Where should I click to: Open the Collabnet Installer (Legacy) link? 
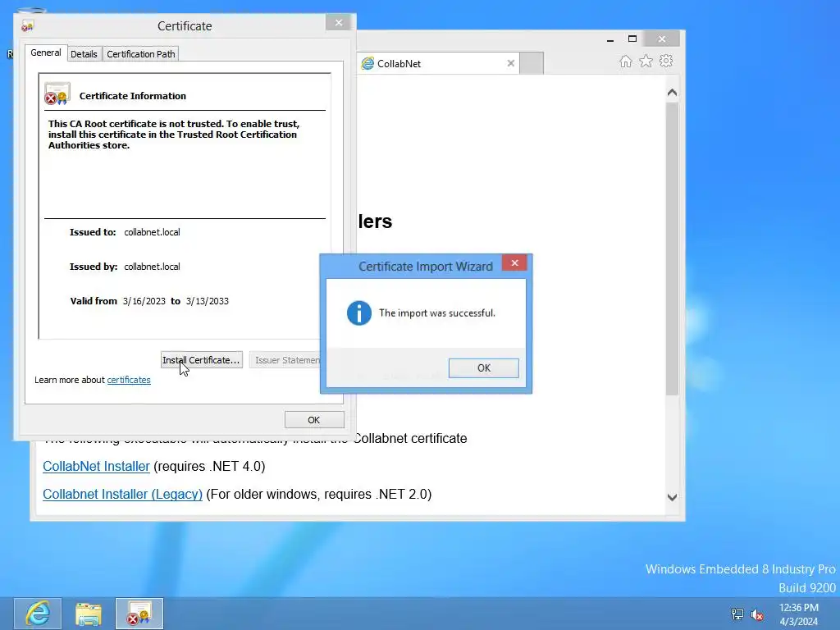coord(122,494)
